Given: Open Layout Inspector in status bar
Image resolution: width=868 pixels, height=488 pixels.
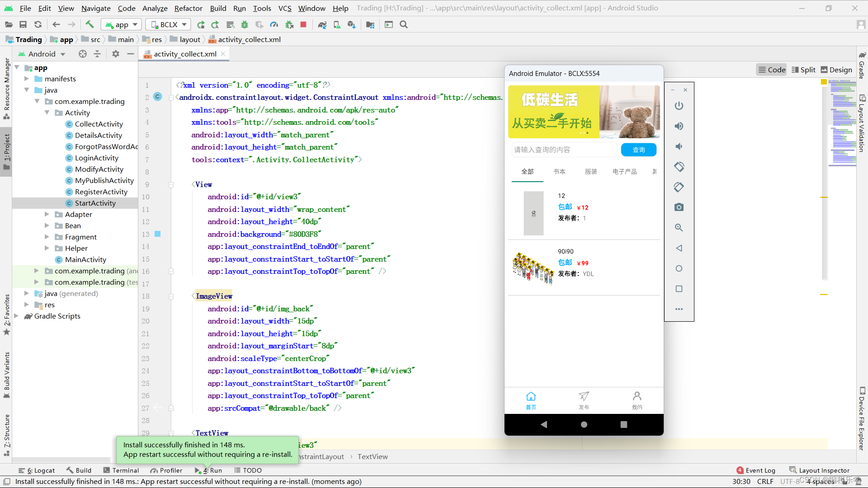Looking at the screenshot, I should click(x=819, y=470).
